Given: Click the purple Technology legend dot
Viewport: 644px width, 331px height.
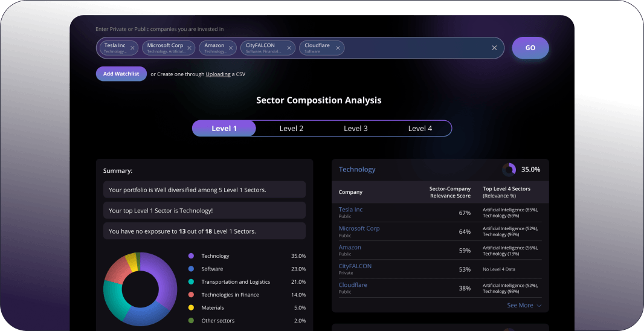Looking at the screenshot, I should pos(191,256).
